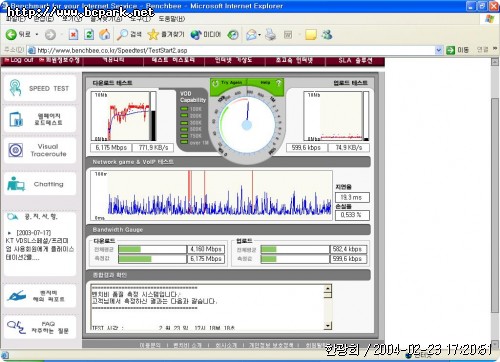Open the Back button history dropdown arrow
500x362 pixels.
point(37,34)
